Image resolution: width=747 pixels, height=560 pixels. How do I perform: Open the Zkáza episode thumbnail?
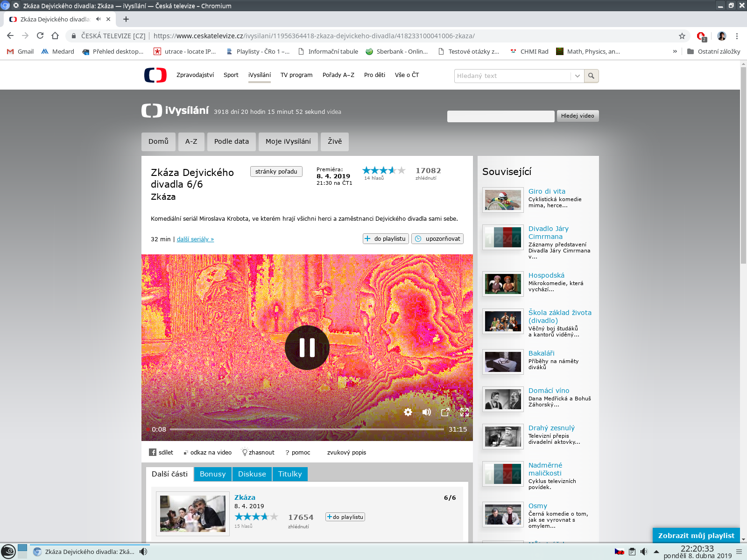coord(193,513)
